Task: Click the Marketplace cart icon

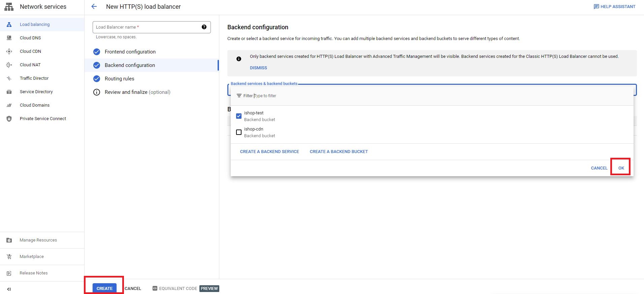Action: point(9,257)
